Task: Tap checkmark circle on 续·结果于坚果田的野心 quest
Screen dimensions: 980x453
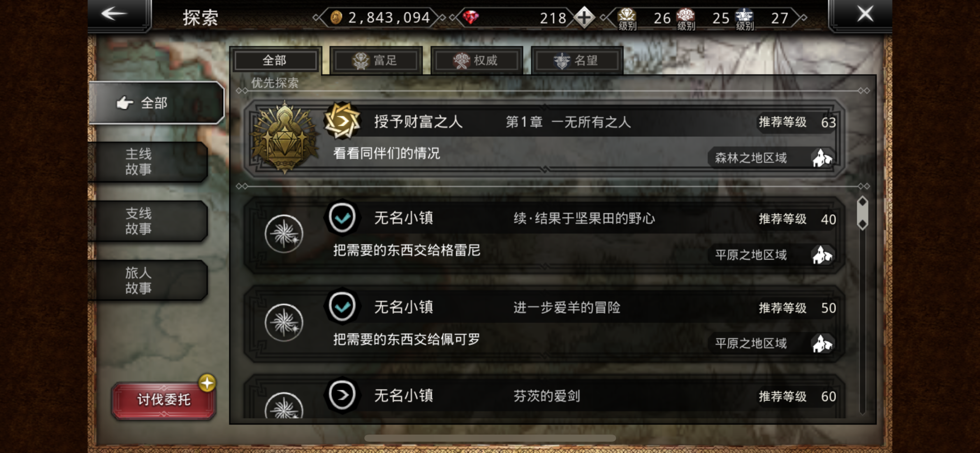Action: [x=342, y=218]
